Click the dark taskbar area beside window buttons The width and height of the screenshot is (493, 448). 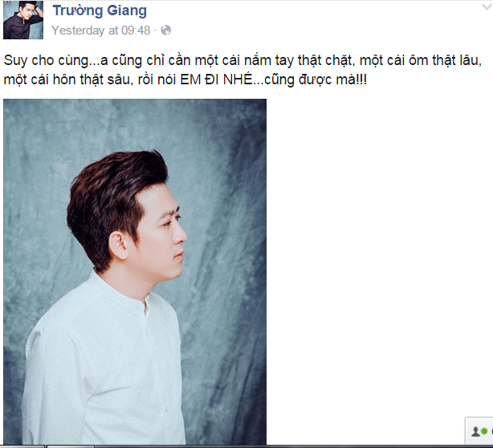[293, 446]
